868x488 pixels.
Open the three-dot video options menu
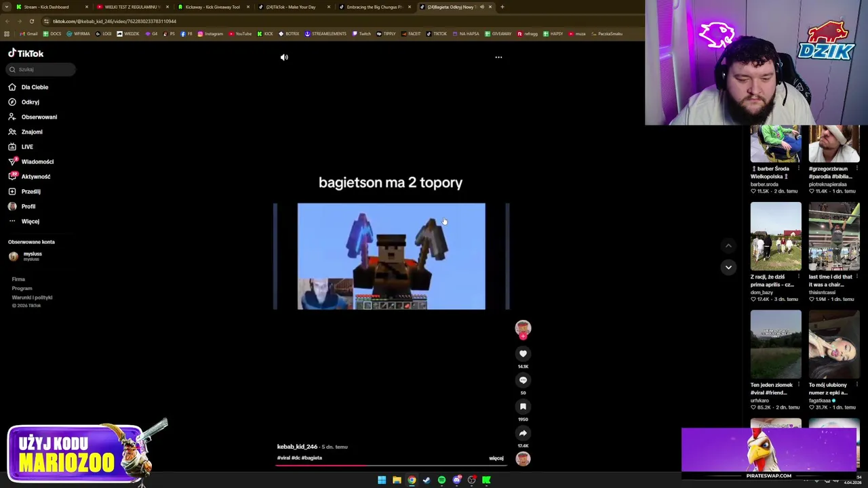click(x=498, y=57)
